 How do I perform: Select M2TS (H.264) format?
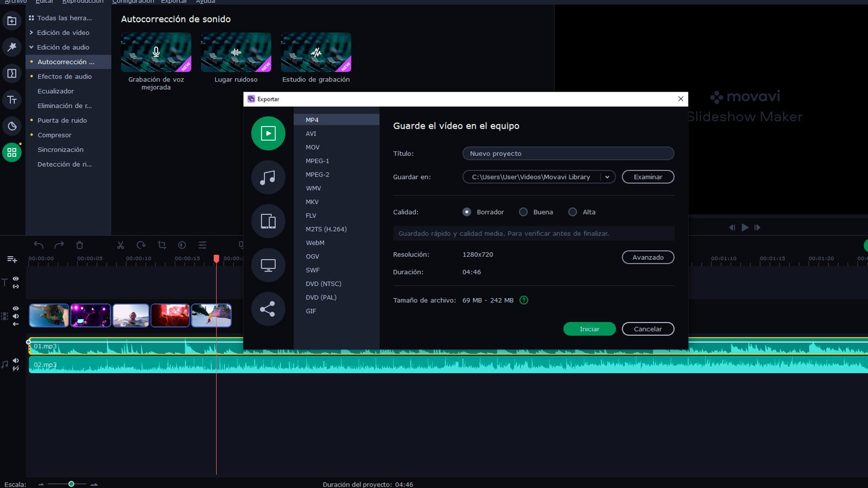click(x=336, y=229)
